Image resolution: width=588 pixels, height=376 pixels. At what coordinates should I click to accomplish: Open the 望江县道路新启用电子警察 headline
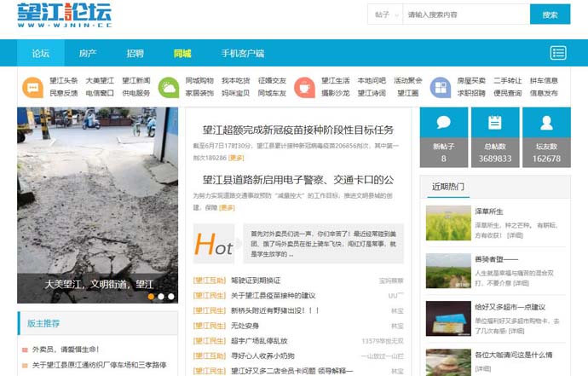pos(298,180)
